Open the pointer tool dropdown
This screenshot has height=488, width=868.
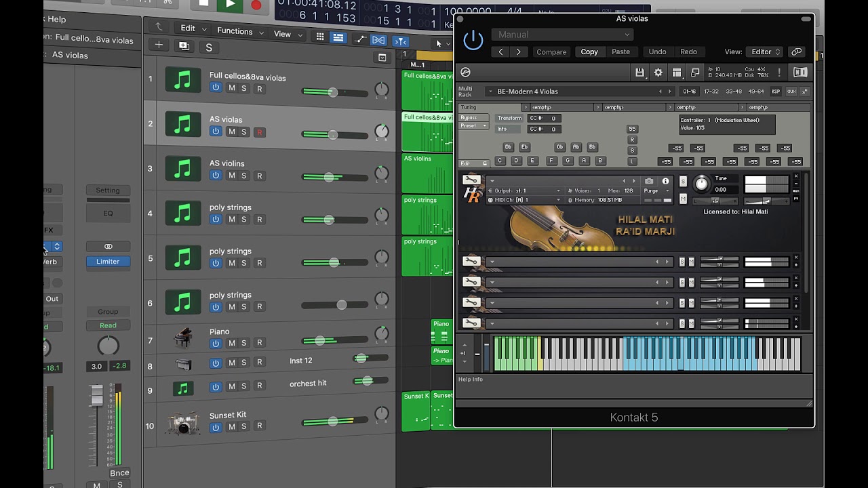441,43
